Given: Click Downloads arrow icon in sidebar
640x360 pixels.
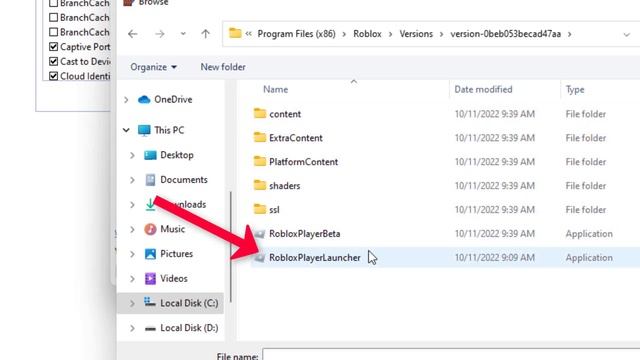Looking at the screenshot, I should click(150, 204).
